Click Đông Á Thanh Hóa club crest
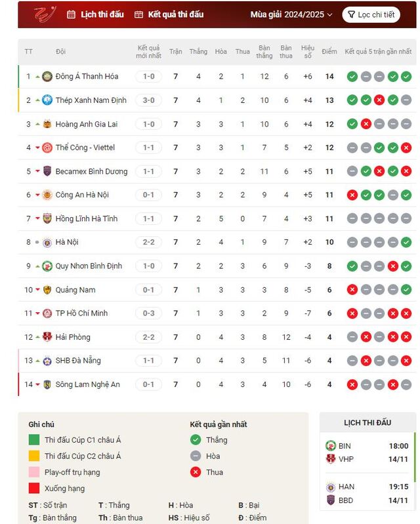420x524 pixels. (47, 77)
